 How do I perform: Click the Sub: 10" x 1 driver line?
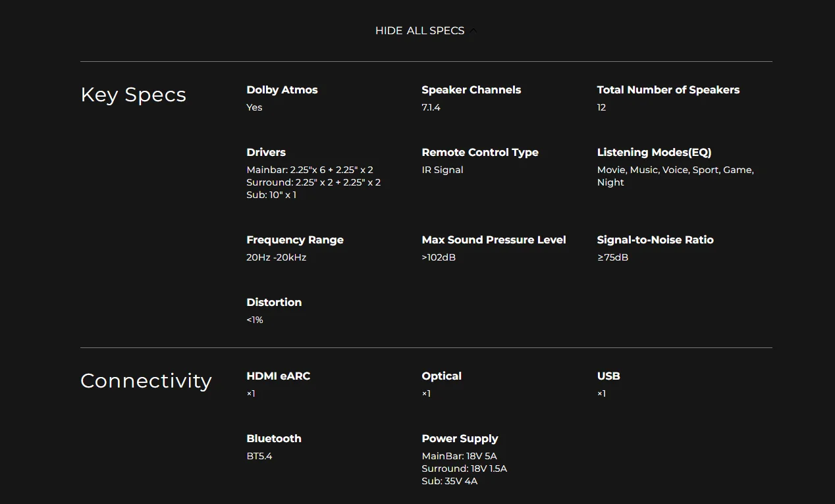tap(271, 195)
